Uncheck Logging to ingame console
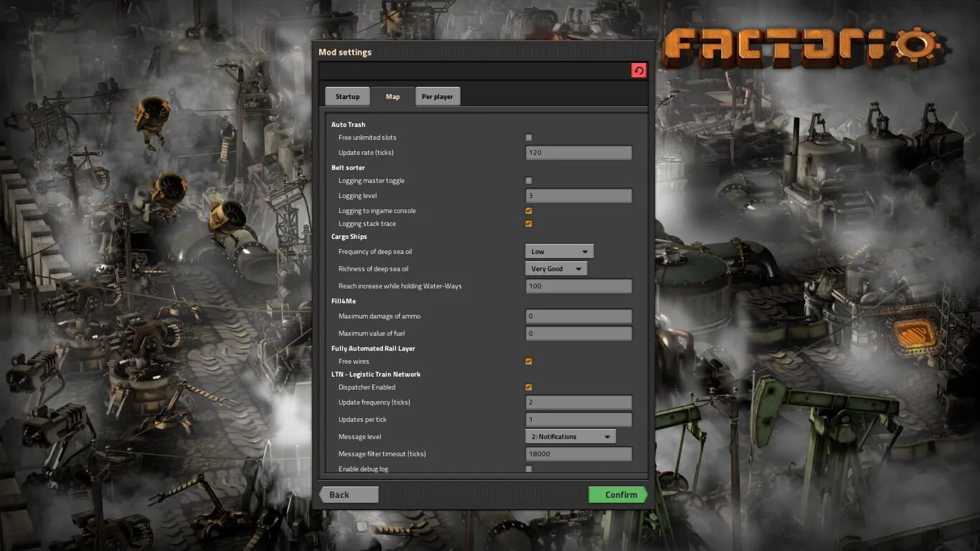Screen dimensions: 980x551 click(x=529, y=211)
